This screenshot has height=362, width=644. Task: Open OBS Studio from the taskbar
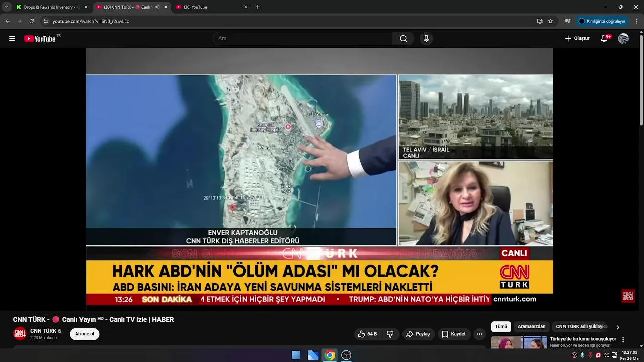tap(346, 355)
